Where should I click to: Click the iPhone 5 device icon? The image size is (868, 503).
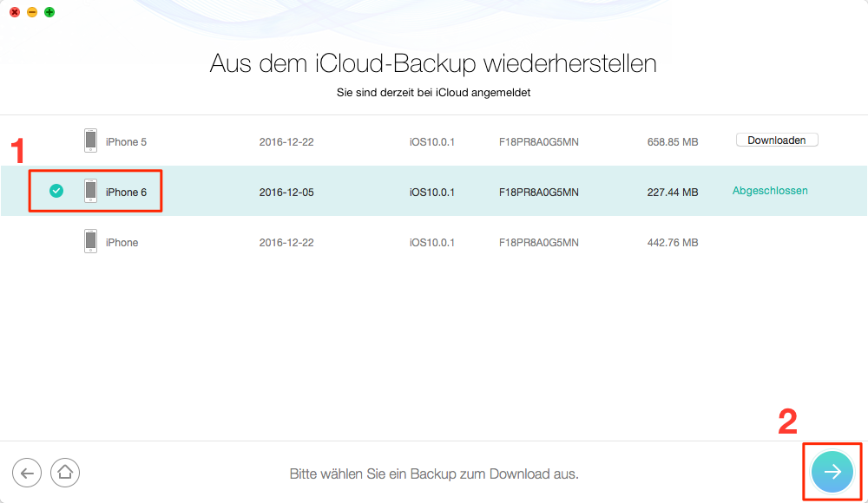click(91, 140)
